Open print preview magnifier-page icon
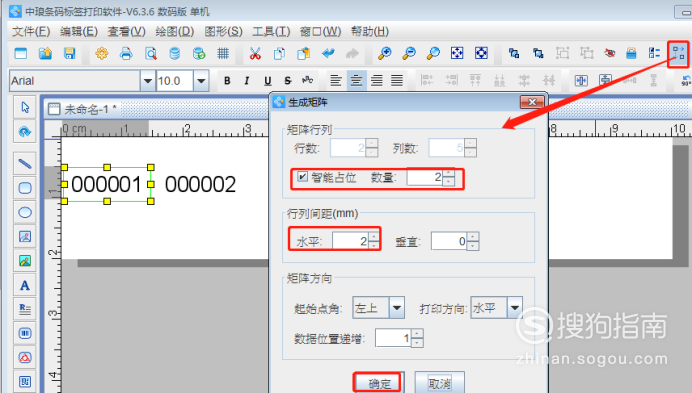The height and width of the screenshot is (393, 692). [x=150, y=53]
